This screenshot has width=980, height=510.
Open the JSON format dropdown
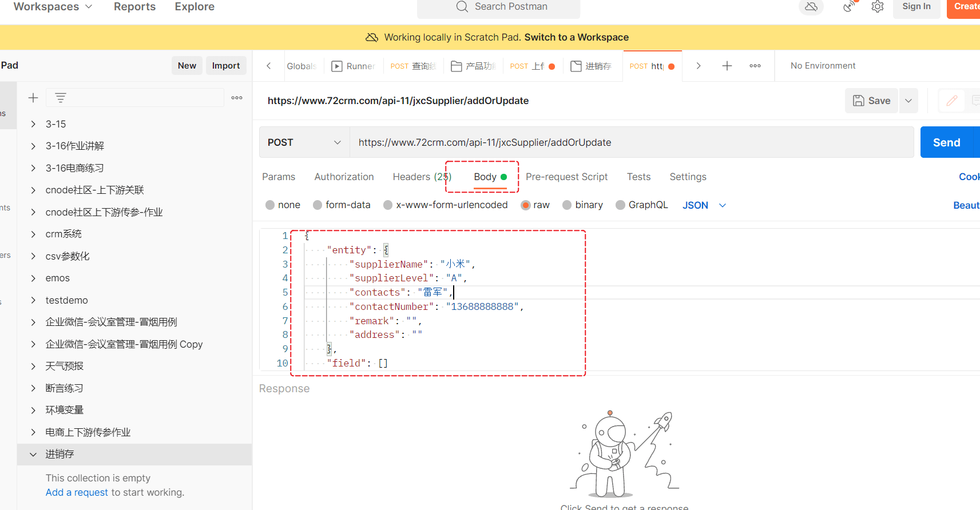tap(704, 205)
